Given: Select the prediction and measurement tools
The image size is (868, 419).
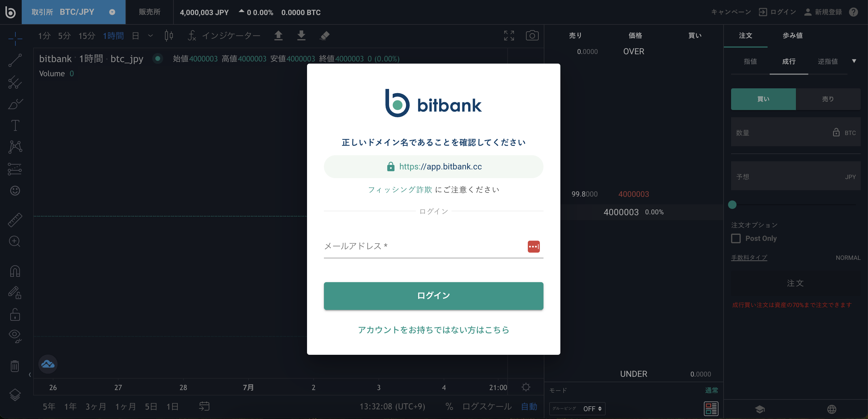Looking at the screenshot, I should (x=15, y=169).
